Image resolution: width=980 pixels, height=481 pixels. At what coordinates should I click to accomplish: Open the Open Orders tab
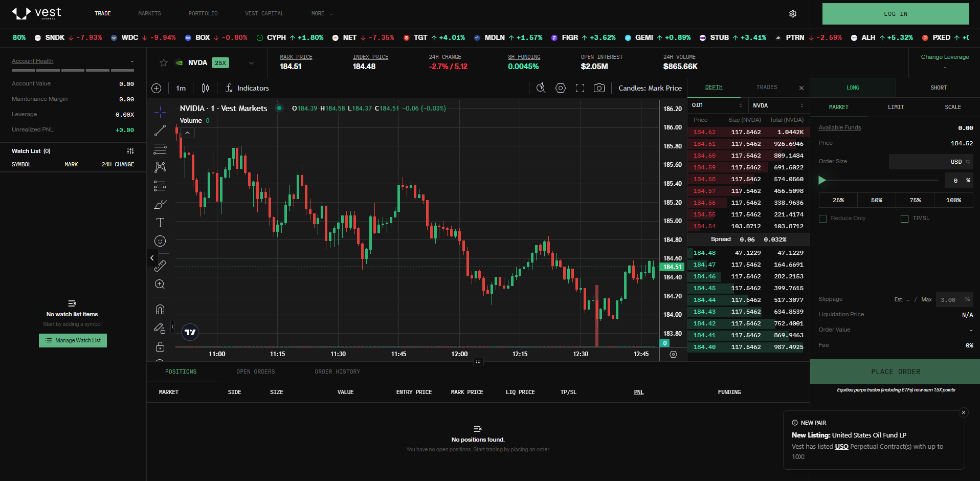coord(256,372)
